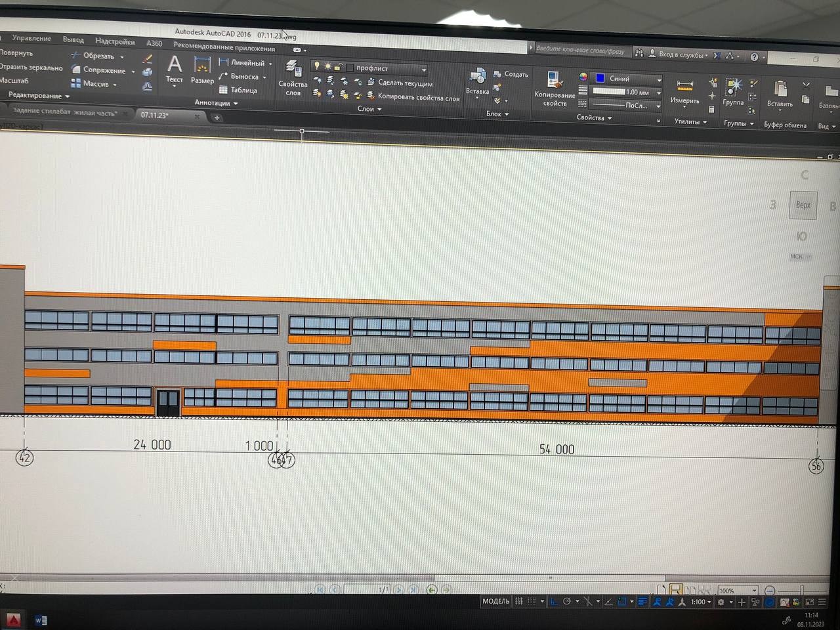This screenshot has height=630, width=840.
Task: Select the Text annotation tool
Action: click(174, 69)
